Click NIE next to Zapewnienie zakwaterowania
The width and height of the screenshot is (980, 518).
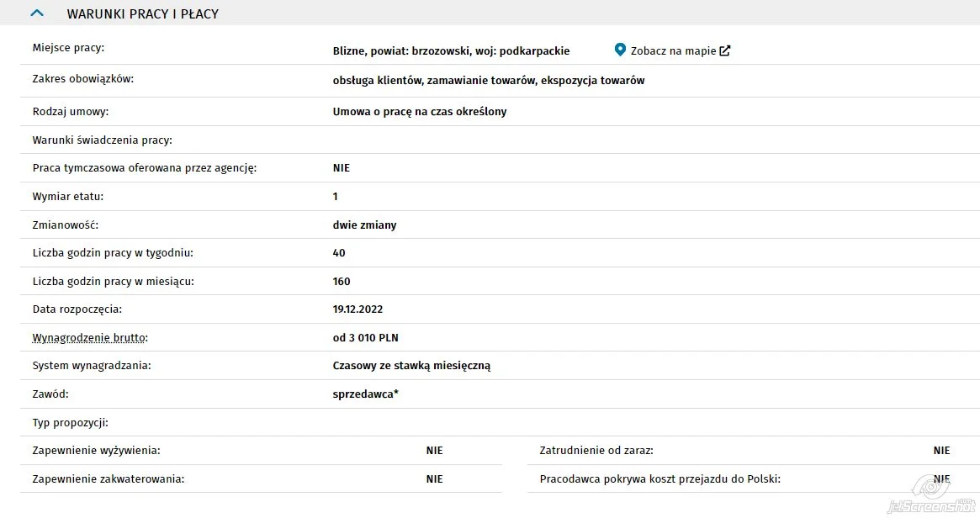click(x=434, y=479)
